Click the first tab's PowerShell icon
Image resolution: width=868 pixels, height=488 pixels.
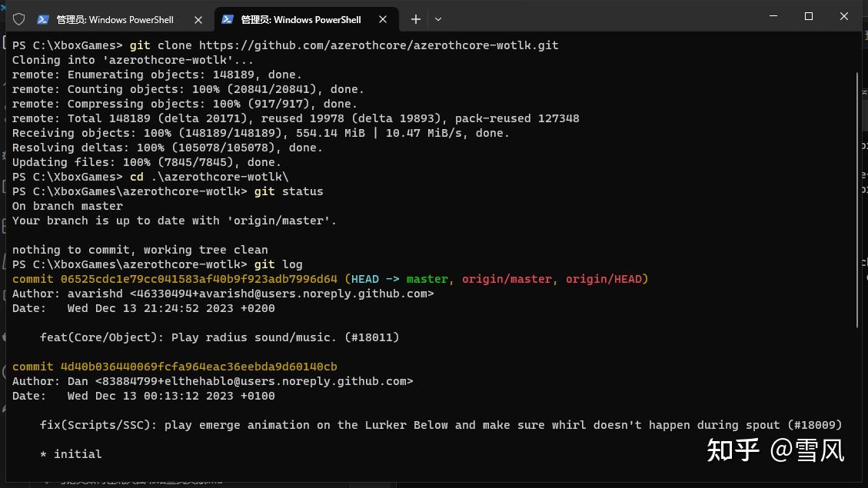click(44, 19)
